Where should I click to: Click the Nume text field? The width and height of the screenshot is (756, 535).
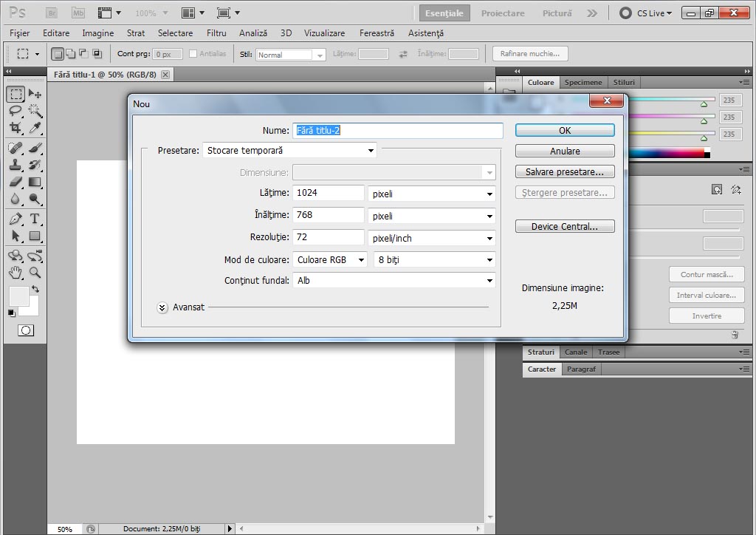(398, 130)
